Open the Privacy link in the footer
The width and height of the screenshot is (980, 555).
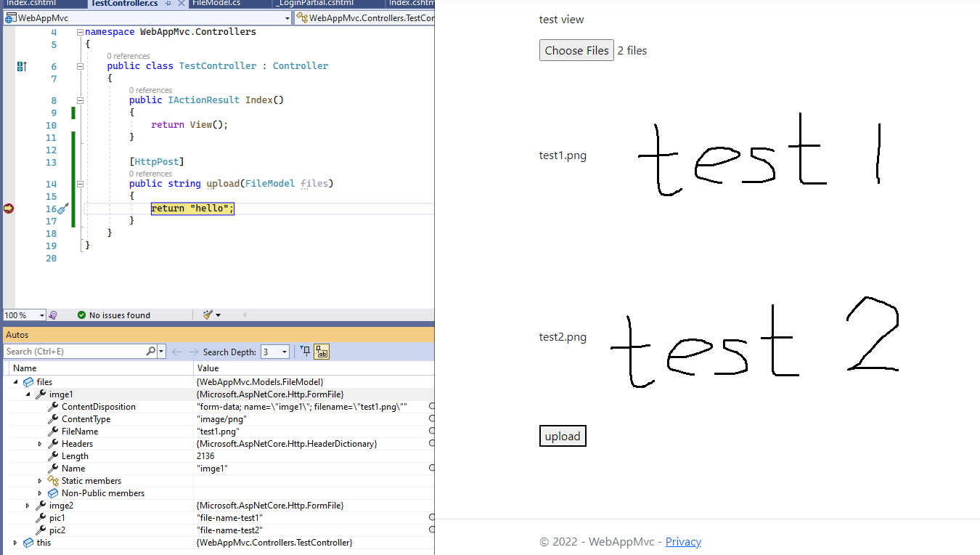[683, 541]
